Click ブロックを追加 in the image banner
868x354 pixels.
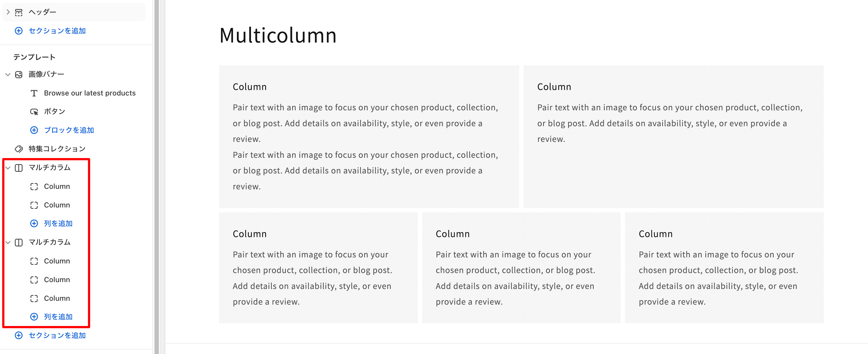(x=69, y=130)
